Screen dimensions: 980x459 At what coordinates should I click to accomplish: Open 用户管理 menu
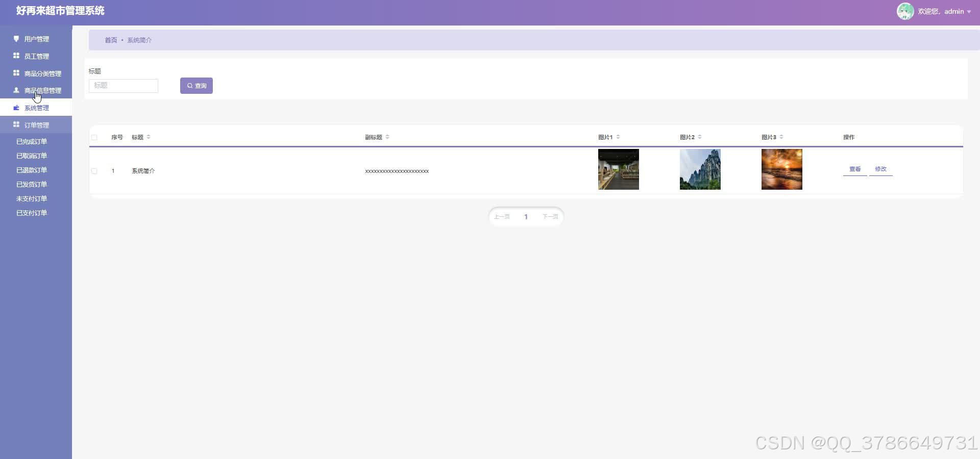tap(36, 39)
